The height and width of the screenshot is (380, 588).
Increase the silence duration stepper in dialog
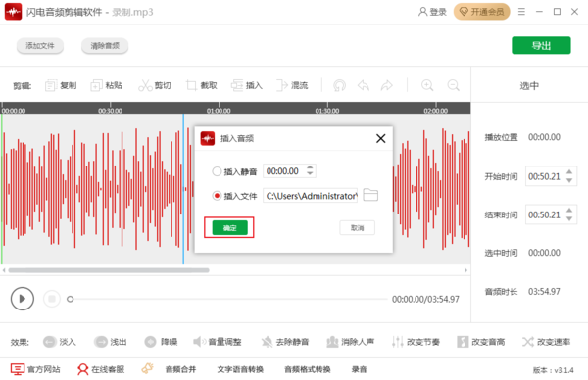coord(310,167)
